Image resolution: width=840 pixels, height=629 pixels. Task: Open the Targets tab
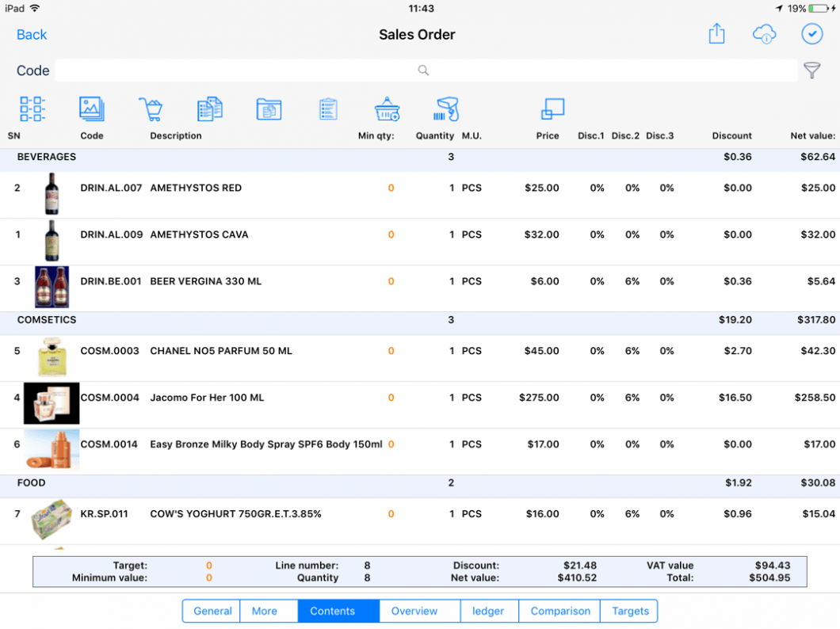tap(629, 611)
